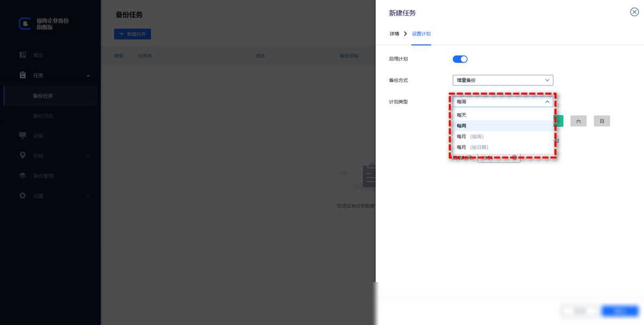Click the 设备 monitor icon in sidebar
This screenshot has height=325, width=644.
point(23,135)
